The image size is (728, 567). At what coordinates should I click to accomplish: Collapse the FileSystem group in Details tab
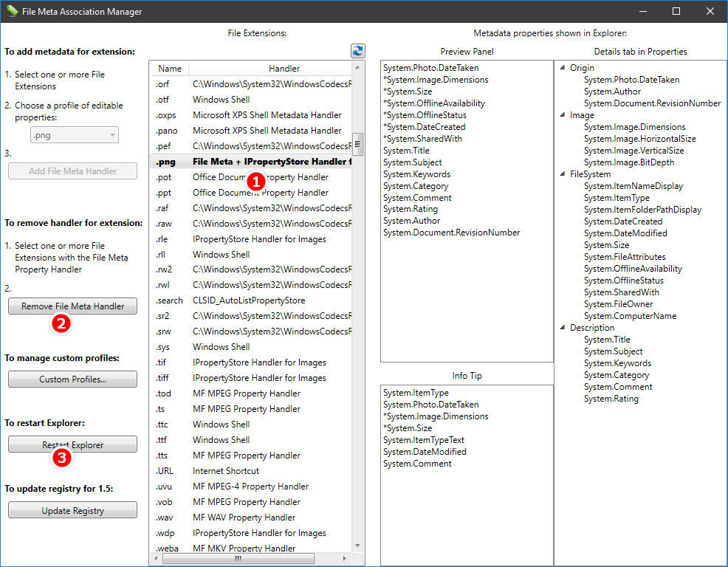[x=563, y=173]
